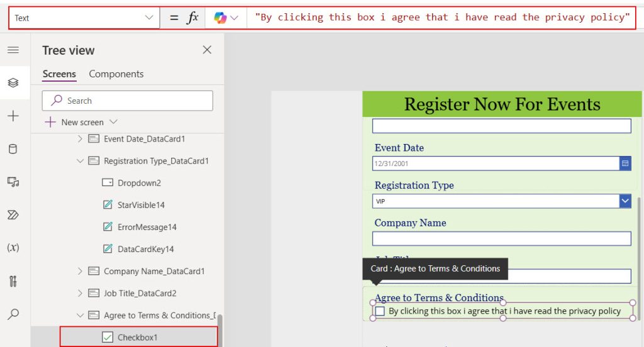The width and height of the screenshot is (644, 347).
Task: Click the Event Date_DataCard1 card icon
Action: coord(94,139)
